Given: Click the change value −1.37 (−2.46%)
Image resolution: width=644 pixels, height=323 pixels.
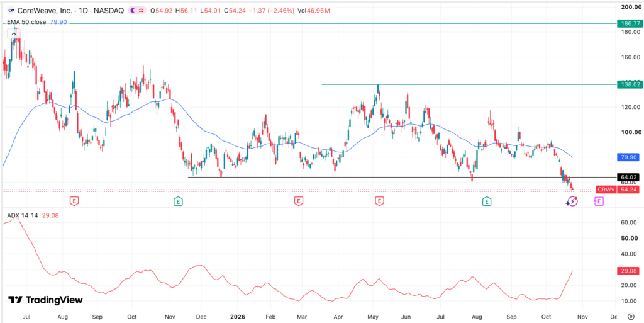Looking at the screenshot, I should 271,11.
